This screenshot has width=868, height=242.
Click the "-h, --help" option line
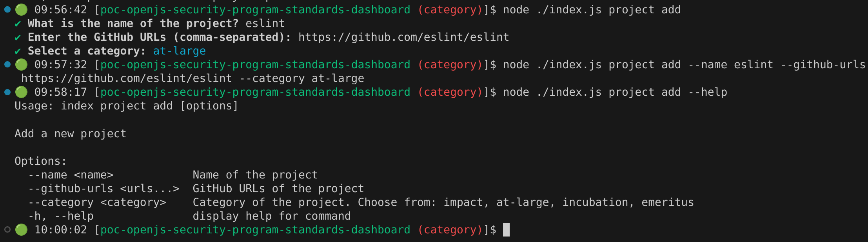coord(61,216)
